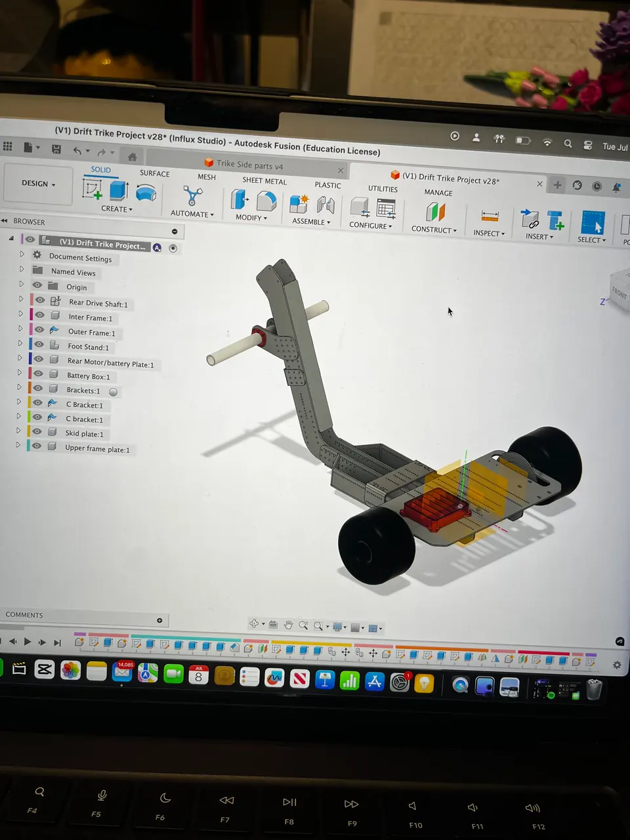Open the timeline settings gear

tap(617, 665)
